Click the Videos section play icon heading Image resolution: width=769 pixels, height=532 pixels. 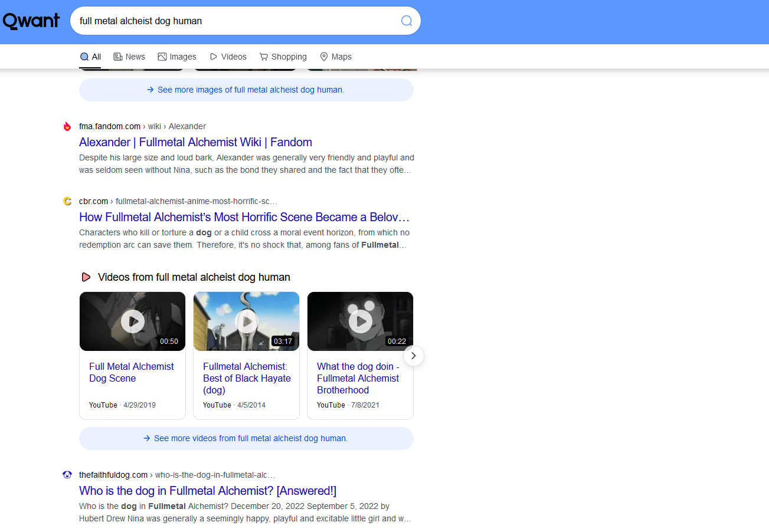point(86,277)
